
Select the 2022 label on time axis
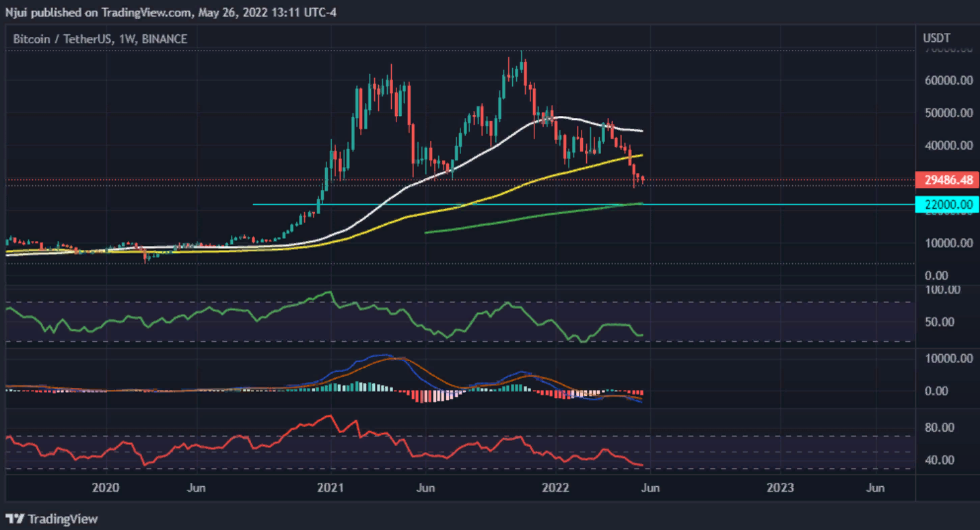(557, 487)
